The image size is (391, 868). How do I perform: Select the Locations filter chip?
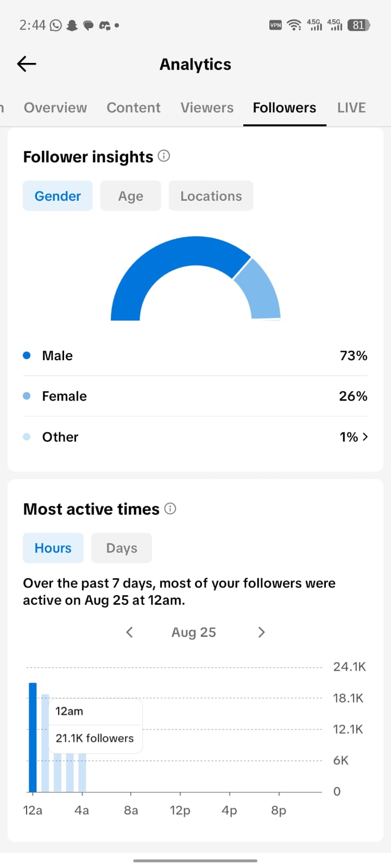[x=211, y=196]
